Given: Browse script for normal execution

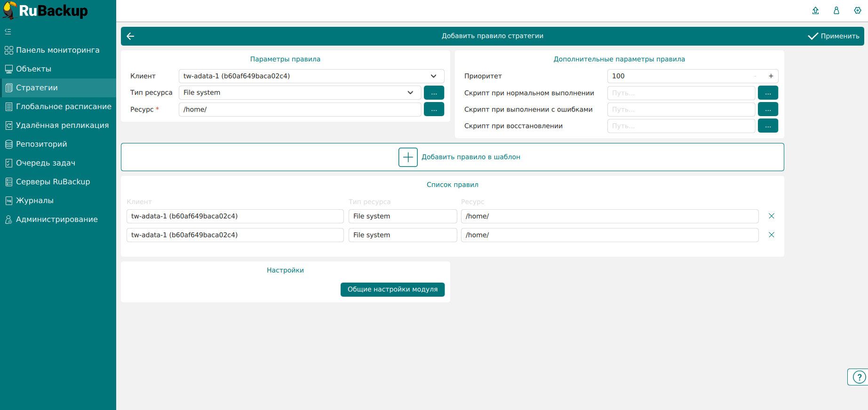Looking at the screenshot, I should 768,93.
